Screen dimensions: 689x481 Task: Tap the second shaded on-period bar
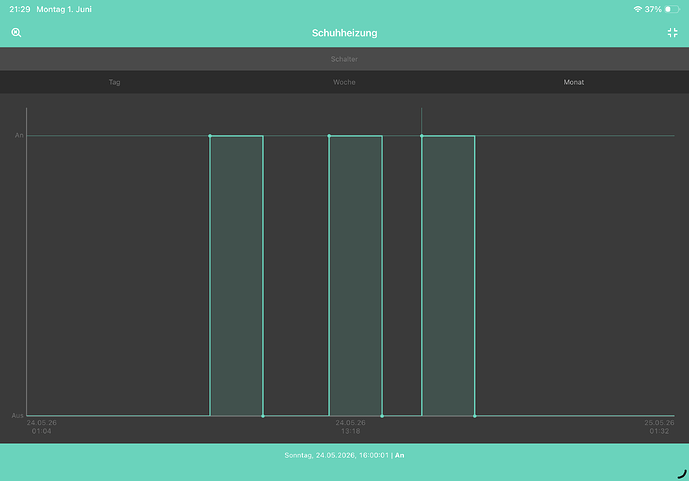pyautogui.click(x=355, y=276)
